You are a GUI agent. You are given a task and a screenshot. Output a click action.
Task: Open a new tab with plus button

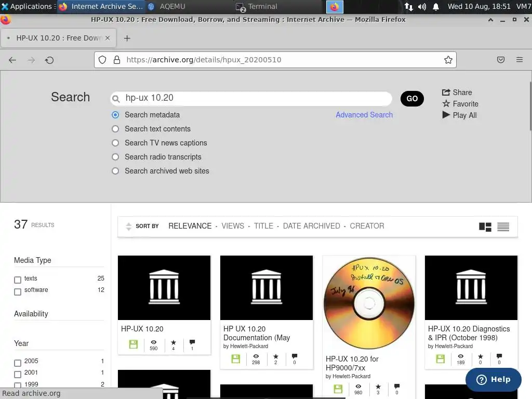click(127, 38)
